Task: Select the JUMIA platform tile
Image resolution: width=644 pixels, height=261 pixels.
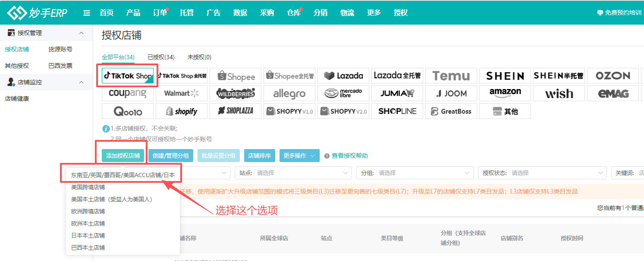Action: point(397,93)
